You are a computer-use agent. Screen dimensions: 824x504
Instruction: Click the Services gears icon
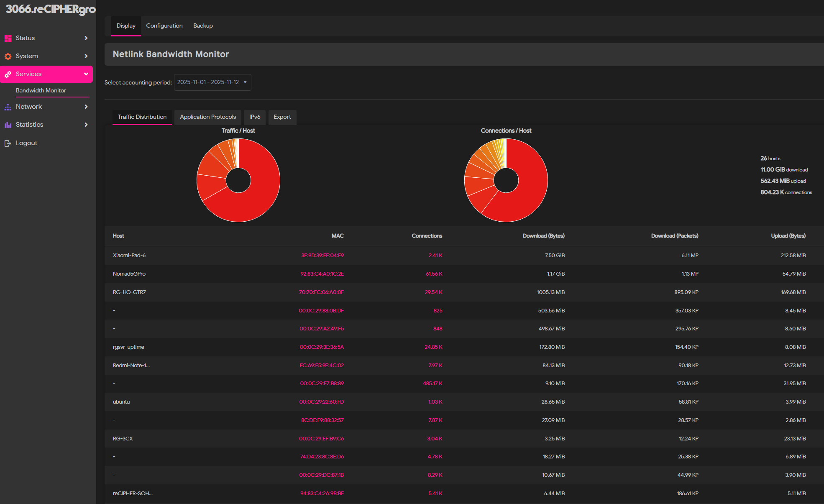click(8, 74)
